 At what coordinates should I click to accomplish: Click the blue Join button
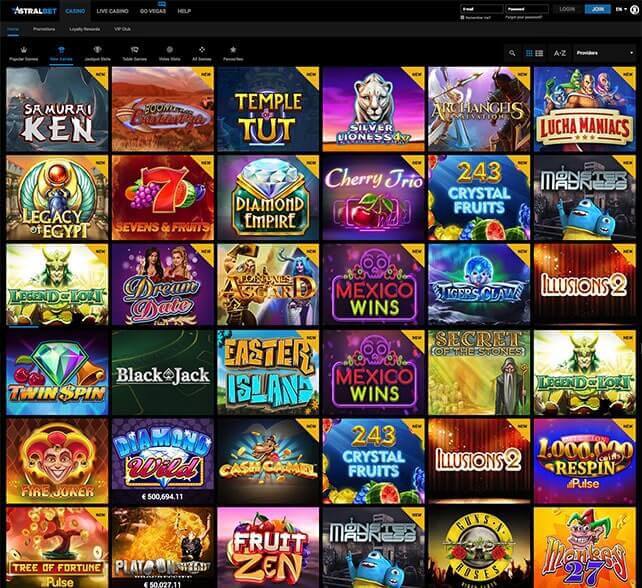598,9
